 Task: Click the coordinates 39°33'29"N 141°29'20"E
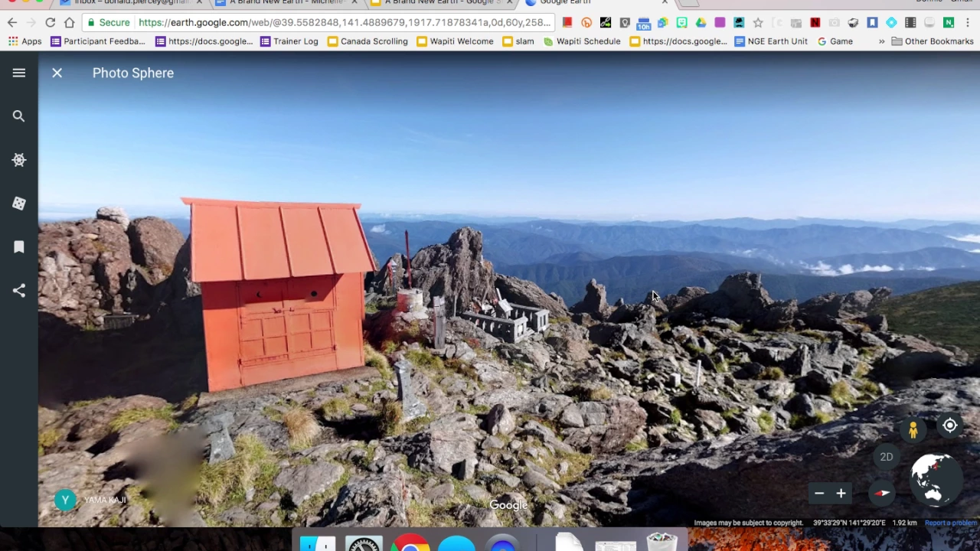(x=849, y=523)
